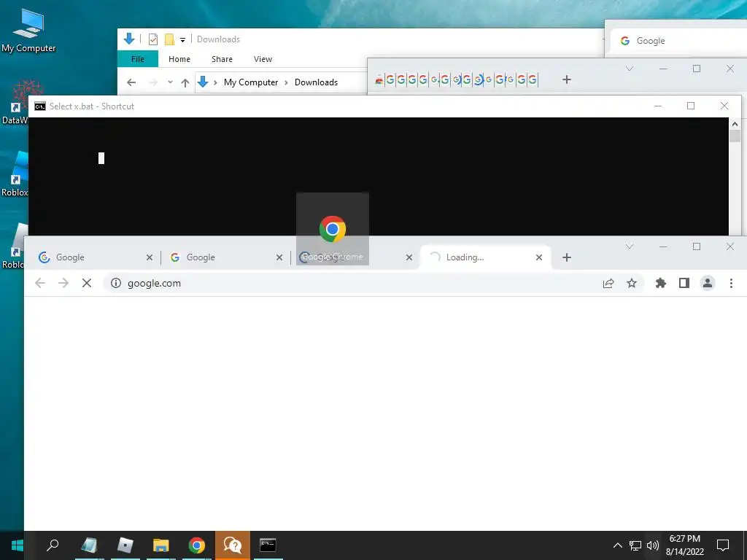Switch to second Google tab

click(x=225, y=257)
